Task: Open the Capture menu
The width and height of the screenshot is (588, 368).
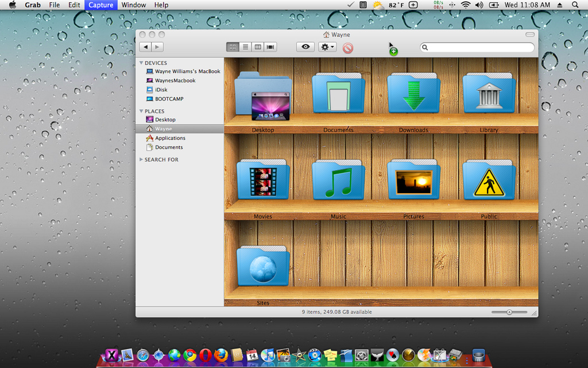Action: click(x=101, y=5)
